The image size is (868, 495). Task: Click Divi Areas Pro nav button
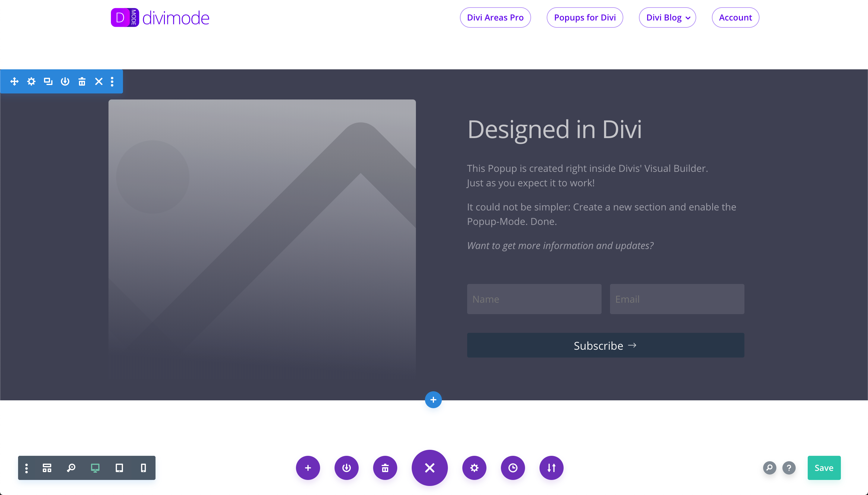point(495,17)
